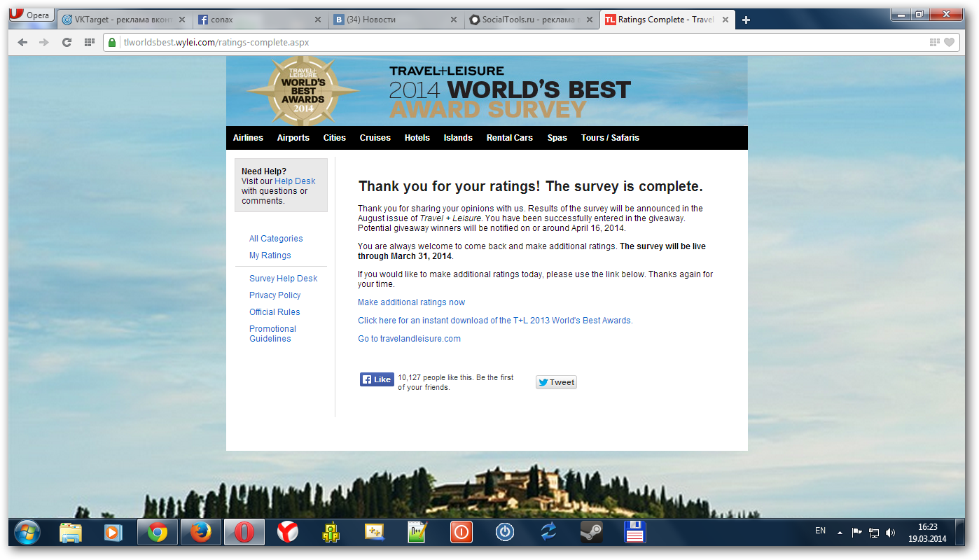Click the 2014 World's Best Award Survey banner title
The height and width of the screenshot is (560, 979).
(x=510, y=92)
